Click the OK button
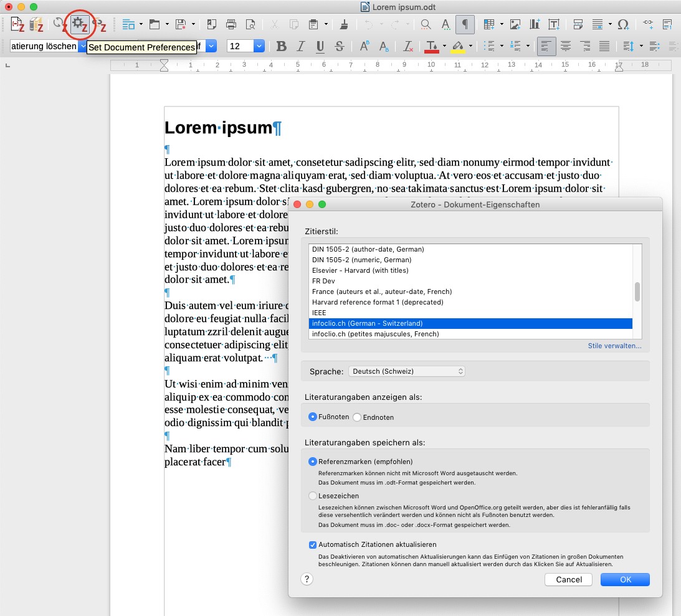 pyautogui.click(x=625, y=579)
